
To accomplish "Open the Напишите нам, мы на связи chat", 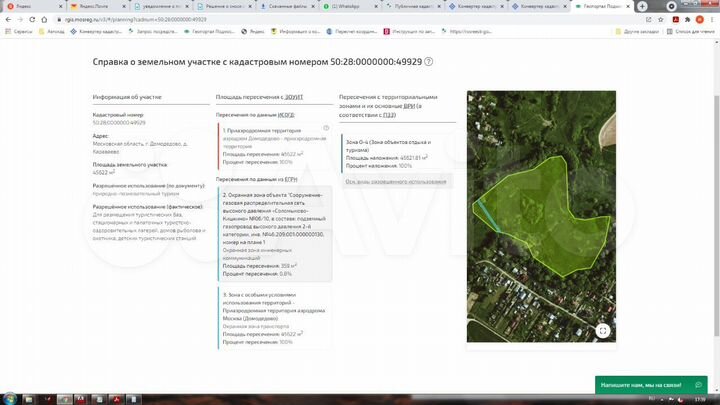I will tap(651, 385).
